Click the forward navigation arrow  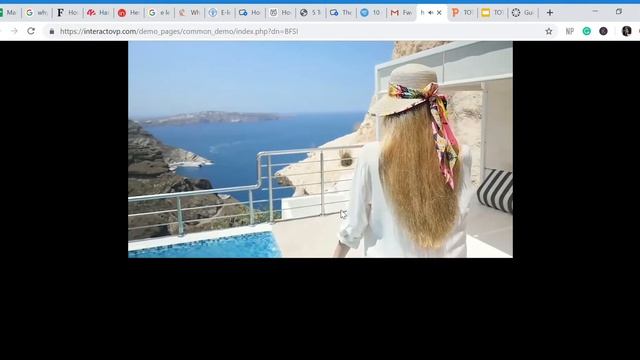(x=14, y=31)
